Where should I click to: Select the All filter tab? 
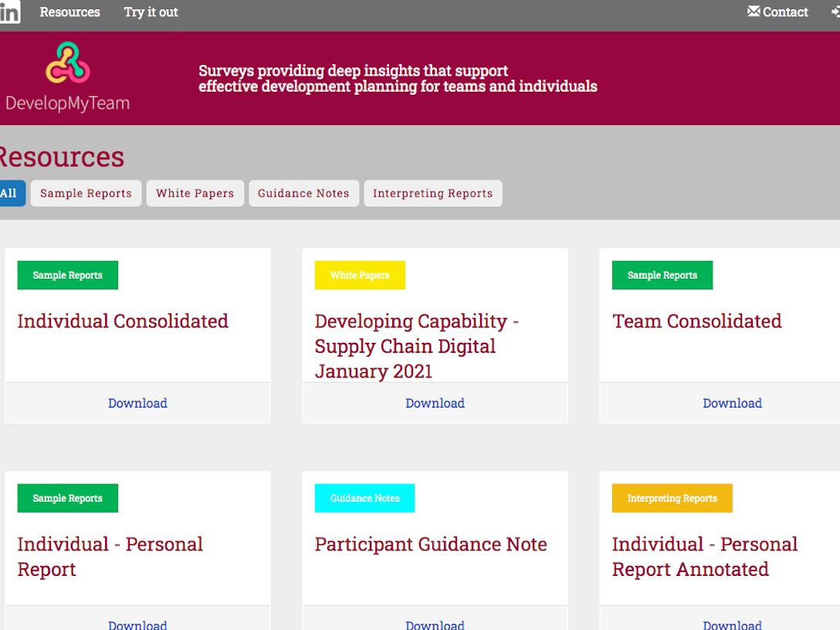click(9, 193)
